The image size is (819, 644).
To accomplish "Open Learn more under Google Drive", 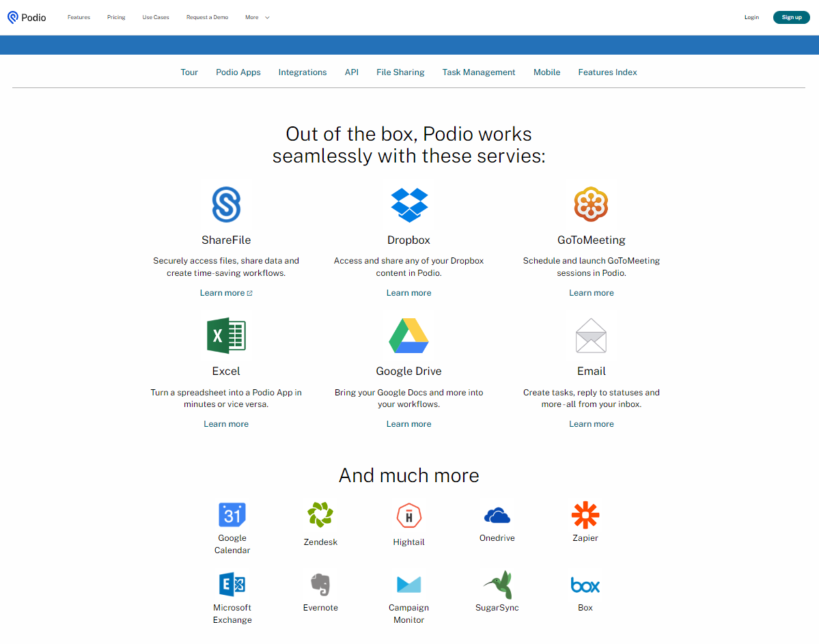I will [408, 424].
